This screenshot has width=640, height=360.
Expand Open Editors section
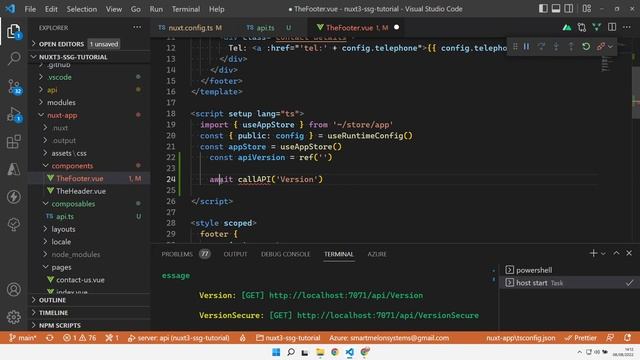89,44
